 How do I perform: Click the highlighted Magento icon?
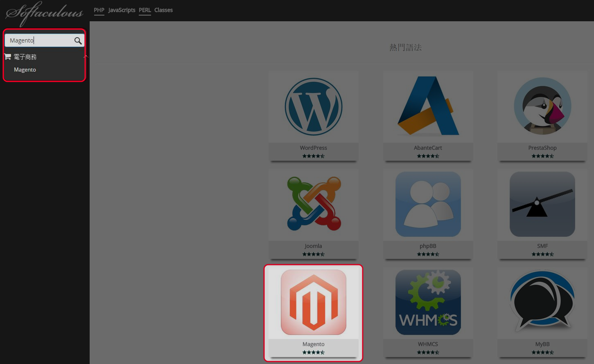click(313, 303)
